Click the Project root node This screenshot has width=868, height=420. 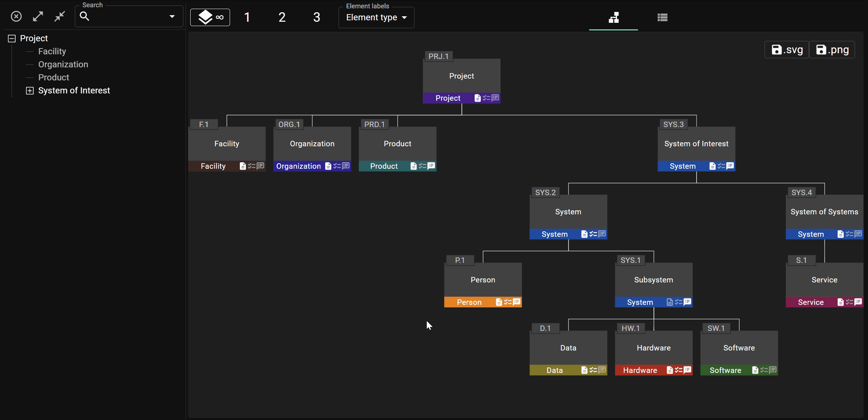pyautogui.click(x=461, y=76)
